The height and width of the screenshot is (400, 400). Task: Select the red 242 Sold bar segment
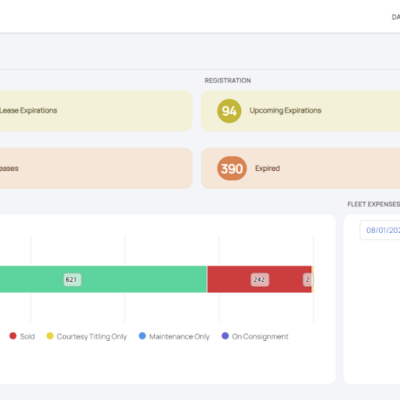click(x=259, y=279)
